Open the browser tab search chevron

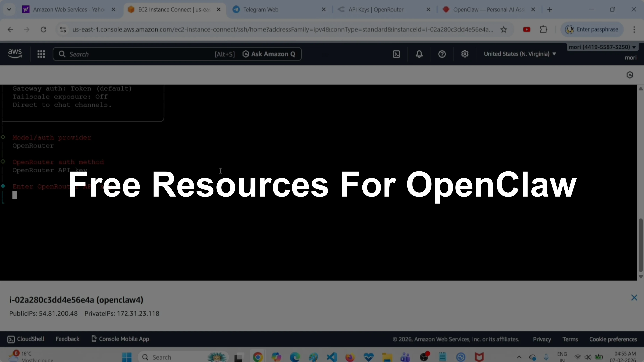coord(9,9)
